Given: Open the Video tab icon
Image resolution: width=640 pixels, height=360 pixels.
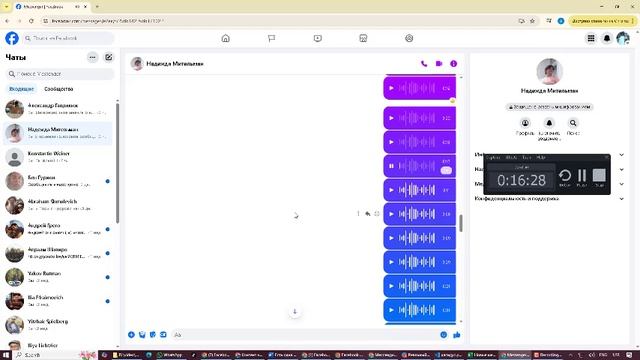Looking at the screenshot, I should click(x=318, y=38).
